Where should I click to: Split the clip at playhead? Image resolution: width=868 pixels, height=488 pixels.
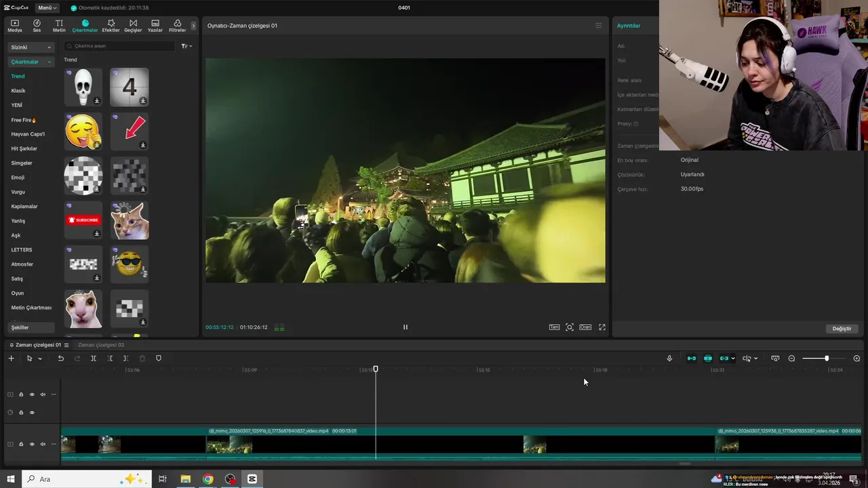click(94, 359)
